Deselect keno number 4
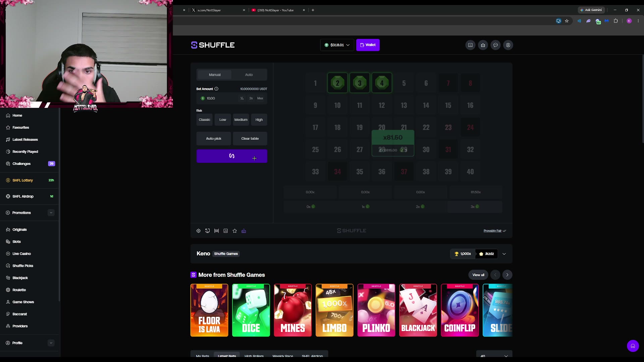 [382, 83]
